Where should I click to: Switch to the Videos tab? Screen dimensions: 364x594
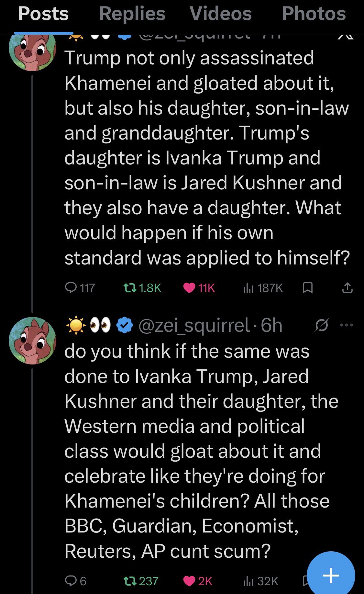[221, 14]
